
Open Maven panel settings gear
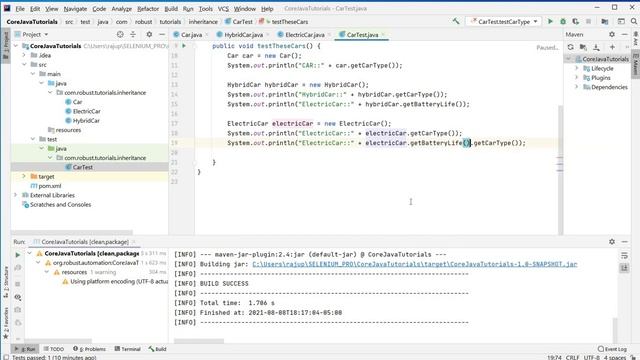pos(612,35)
